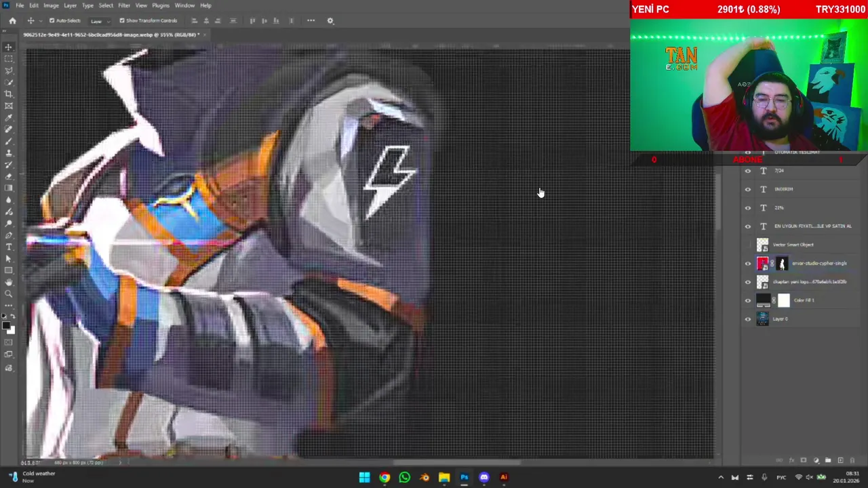Select the Color Fill 1 layer mask thumbnail
This screenshot has height=488, width=868.
coord(784,300)
